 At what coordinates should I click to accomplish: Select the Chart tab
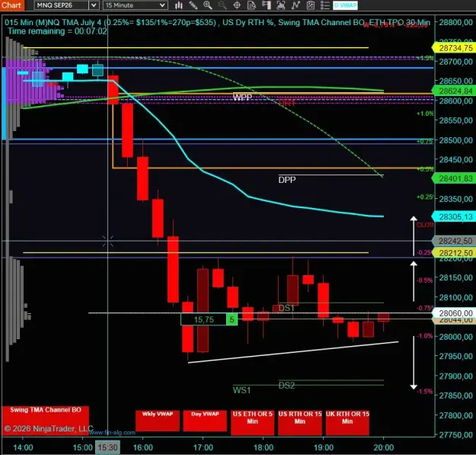click(x=12, y=5)
